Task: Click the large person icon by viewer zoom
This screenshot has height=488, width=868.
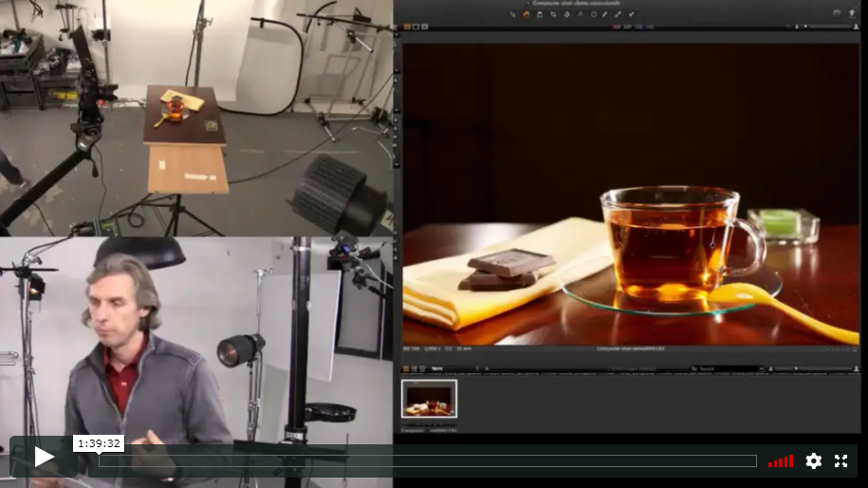Action: pyautogui.click(x=856, y=27)
